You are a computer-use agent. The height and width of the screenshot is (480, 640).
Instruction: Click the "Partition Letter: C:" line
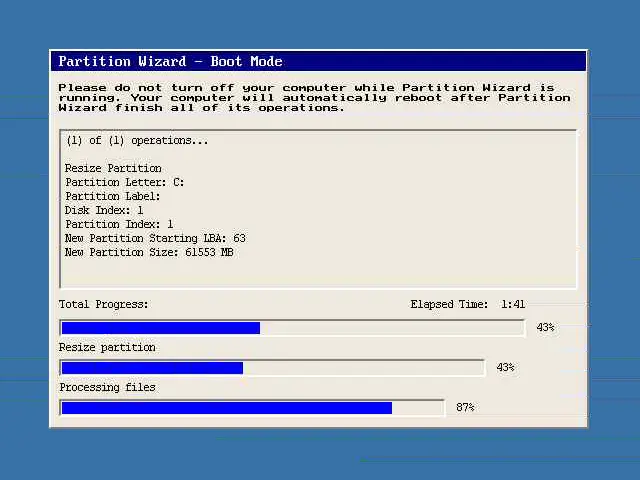pyautogui.click(x=124, y=182)
